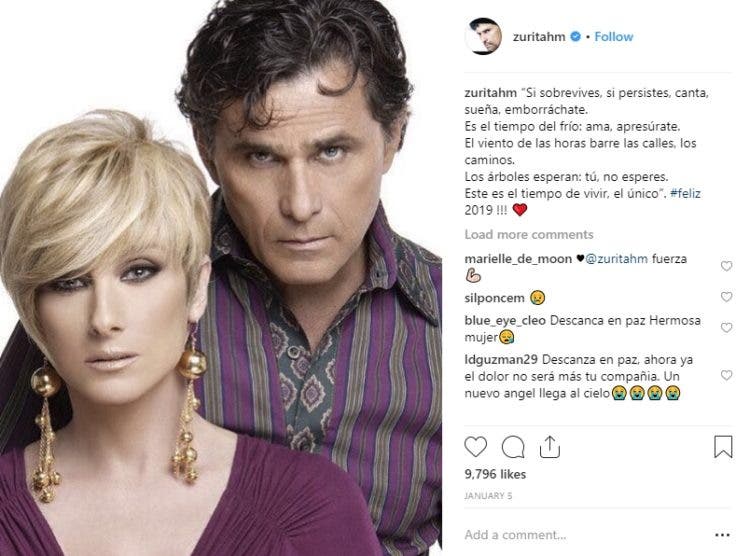This screenshot has width=750, height=556.
Task: Open the three-dot more options menu
Action: pos(722,535)
